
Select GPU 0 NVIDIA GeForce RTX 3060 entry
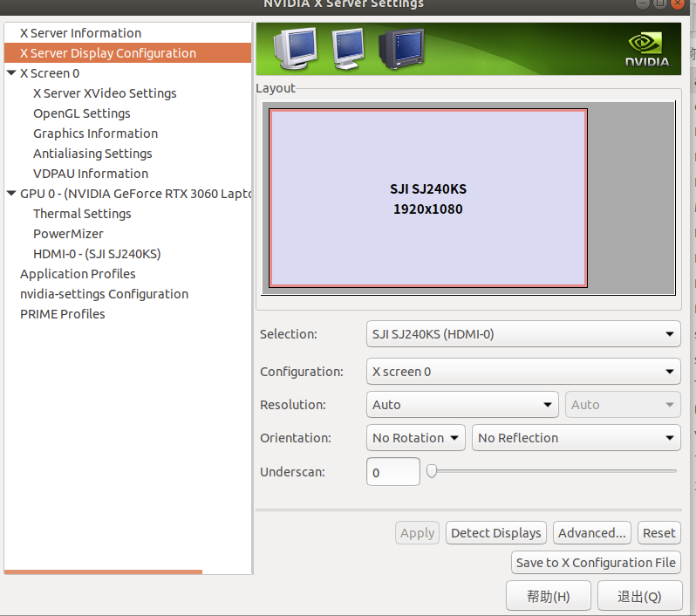click(135, 194)
